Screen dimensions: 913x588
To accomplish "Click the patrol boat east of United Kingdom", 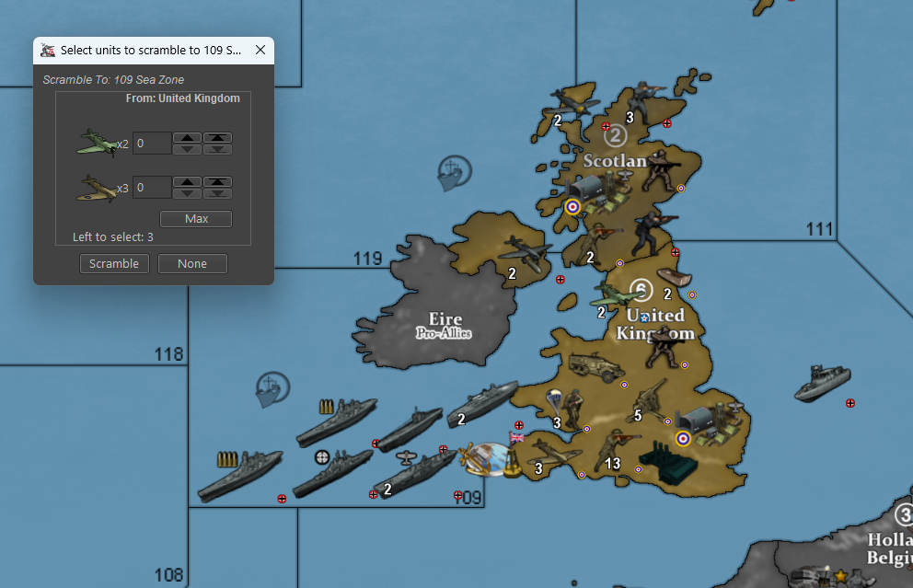I will [x=822, y=383].
